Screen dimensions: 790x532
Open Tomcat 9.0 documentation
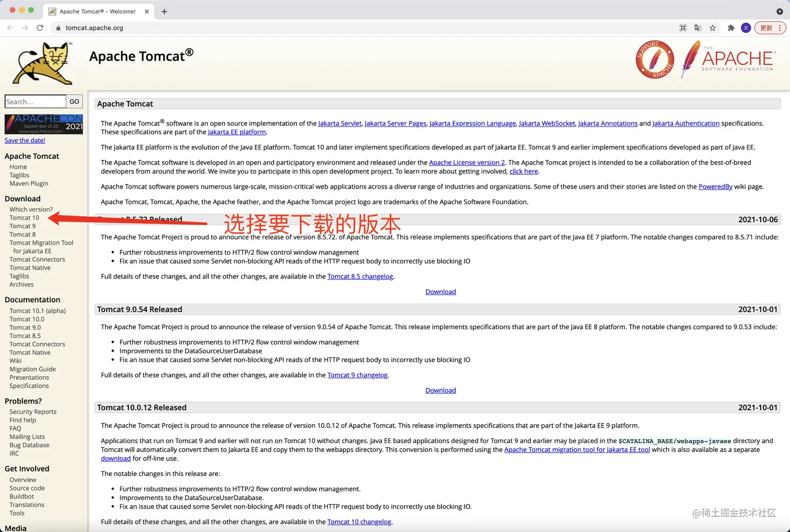coord(25,328)
